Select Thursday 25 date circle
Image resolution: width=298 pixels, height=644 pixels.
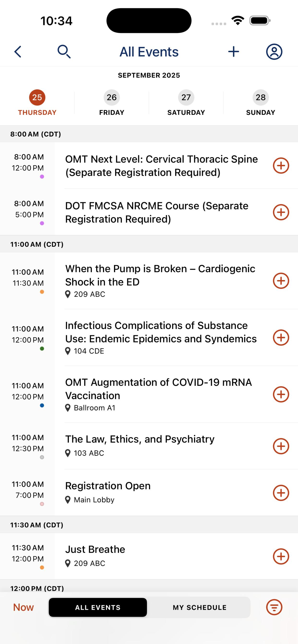[37, 97]
